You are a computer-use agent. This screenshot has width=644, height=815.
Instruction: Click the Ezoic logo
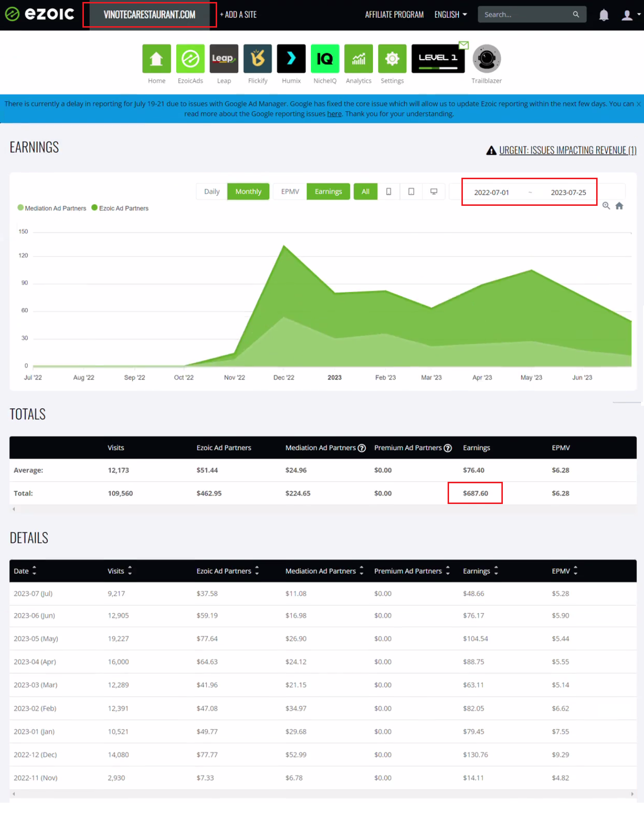[39, 14]
